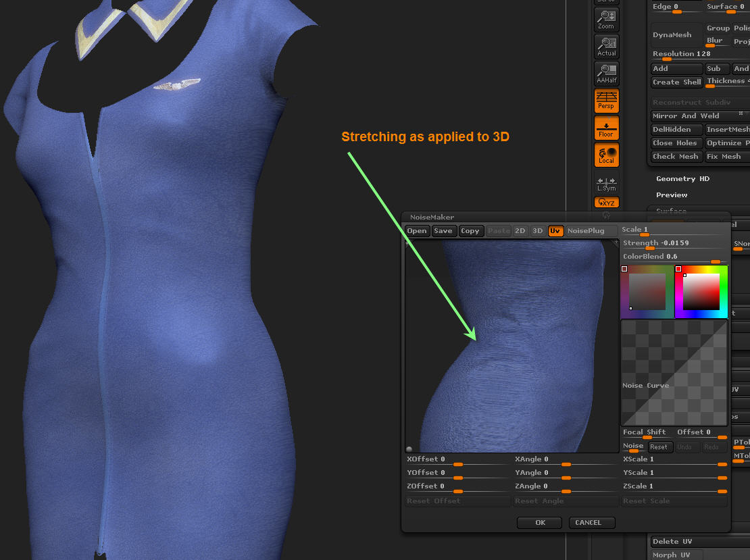Click Mirror And Weld
The image size is (750, 560).
[x=700, y=116]
